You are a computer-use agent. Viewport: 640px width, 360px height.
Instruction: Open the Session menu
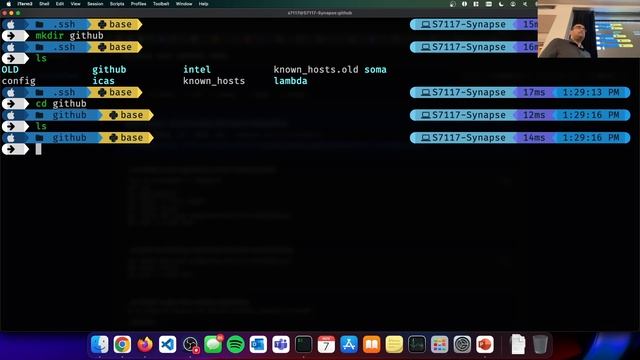point(95,4)
